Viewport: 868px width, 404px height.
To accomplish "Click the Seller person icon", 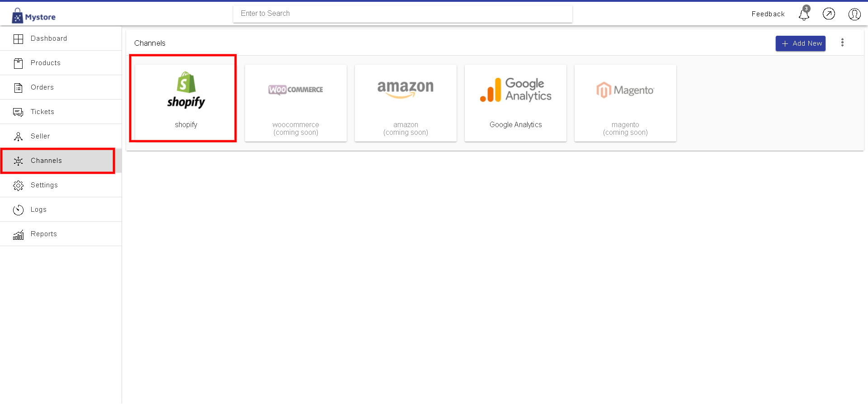I will click(x=18, y=137).
